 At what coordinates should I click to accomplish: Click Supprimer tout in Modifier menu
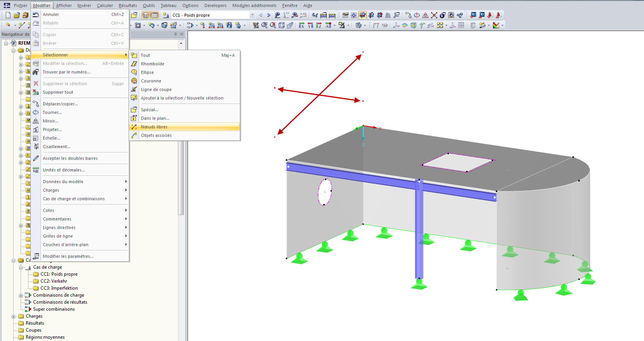[x=80, y=92]
